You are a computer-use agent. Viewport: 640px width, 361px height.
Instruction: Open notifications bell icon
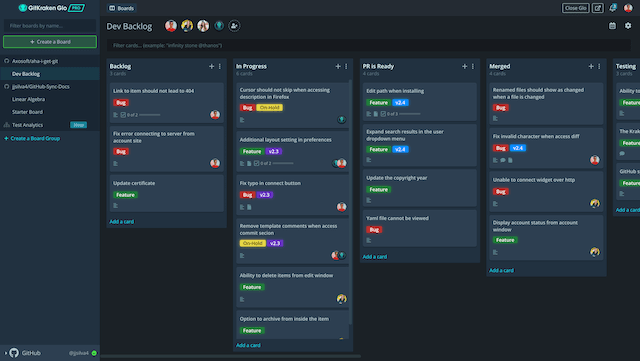tap(613, 8)
